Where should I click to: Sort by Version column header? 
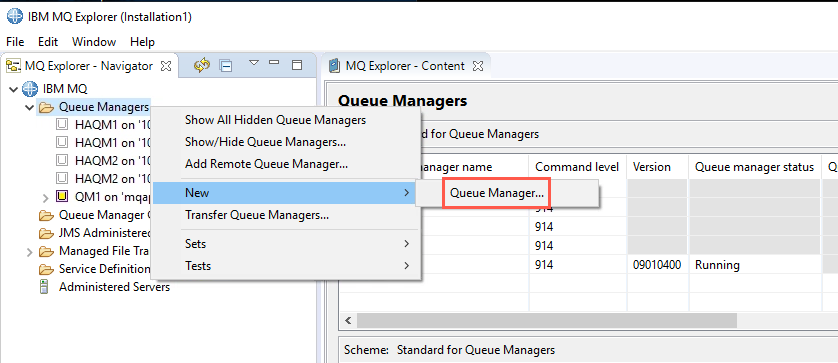(x=658, y=167)
